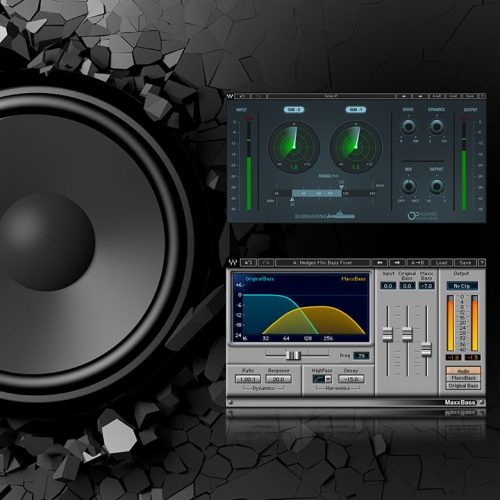Go to the next preset in Submarine
500x500 pixels.
click(x=420, y=96)
